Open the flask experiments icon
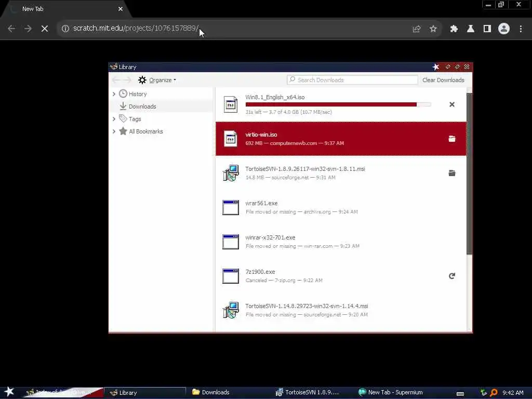Screen dimensions: 532x399 point(471,29)
